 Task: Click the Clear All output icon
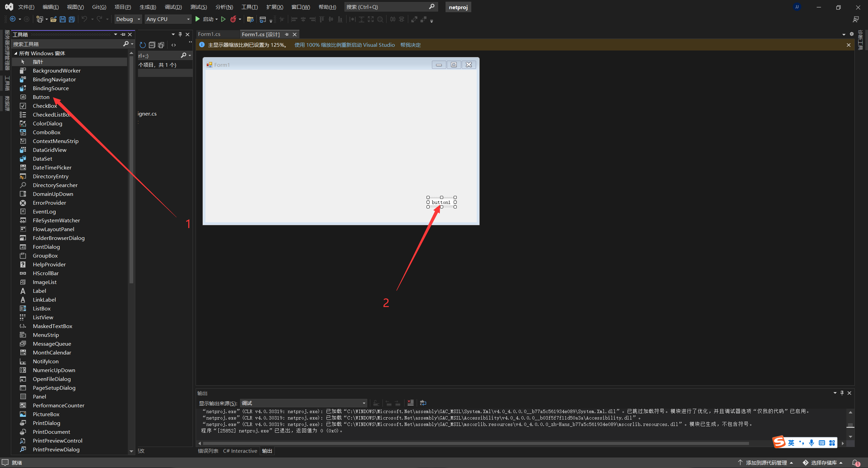(x=410, y=403)
